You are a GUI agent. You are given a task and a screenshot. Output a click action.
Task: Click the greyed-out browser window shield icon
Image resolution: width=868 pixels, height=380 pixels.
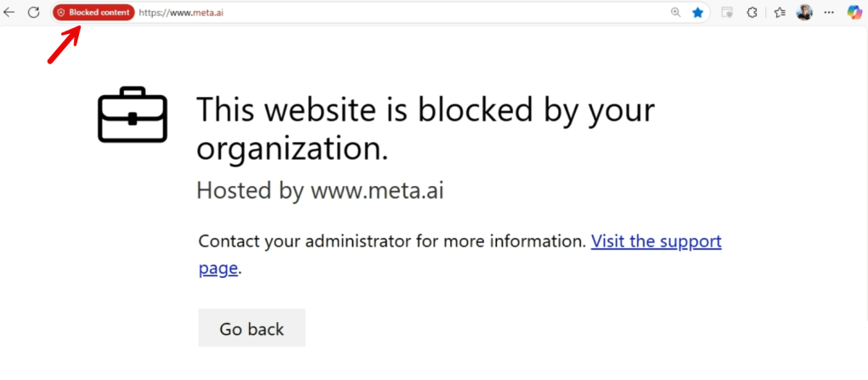click(x=726, y=13)
